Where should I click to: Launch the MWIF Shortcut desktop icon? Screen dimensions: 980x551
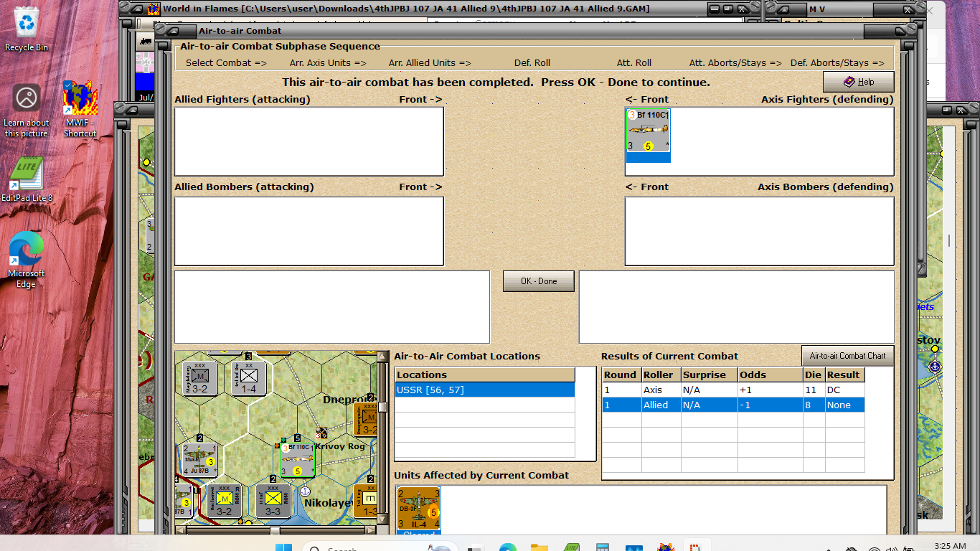(80, 109)
